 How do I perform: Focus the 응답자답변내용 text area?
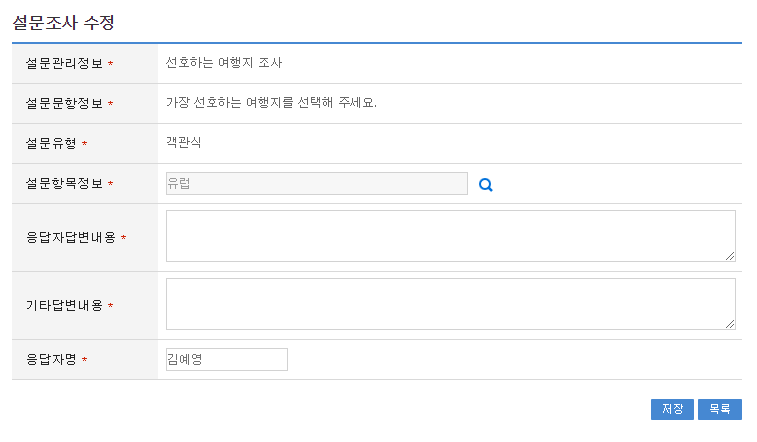(450, 236)
